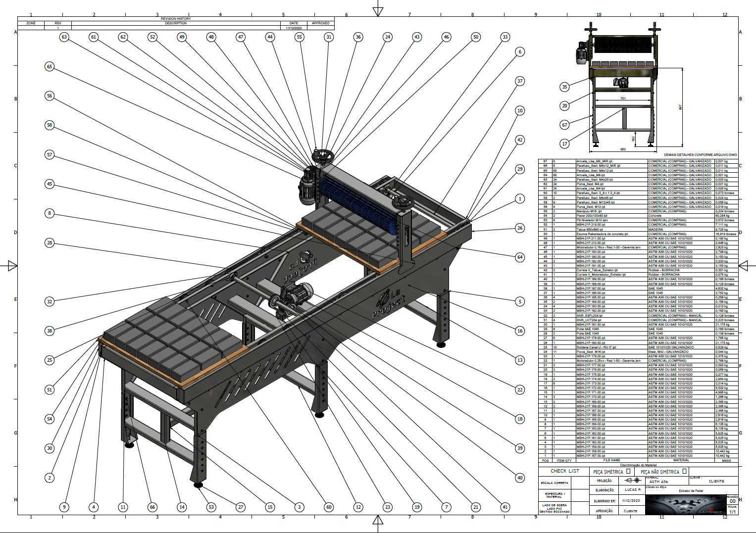
Task: Select 'Roldana Canal U - RU 3' entry
Action: (596, 347)
